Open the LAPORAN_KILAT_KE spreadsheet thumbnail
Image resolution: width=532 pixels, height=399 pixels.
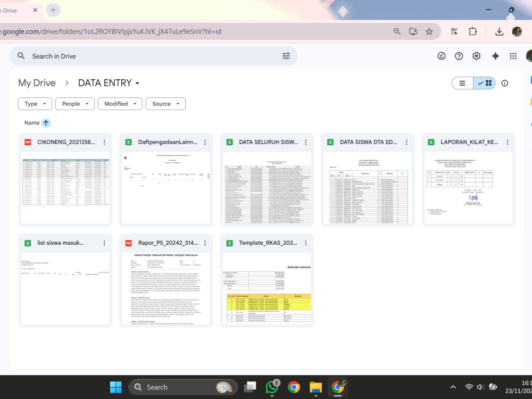click(x=469, y=188)
